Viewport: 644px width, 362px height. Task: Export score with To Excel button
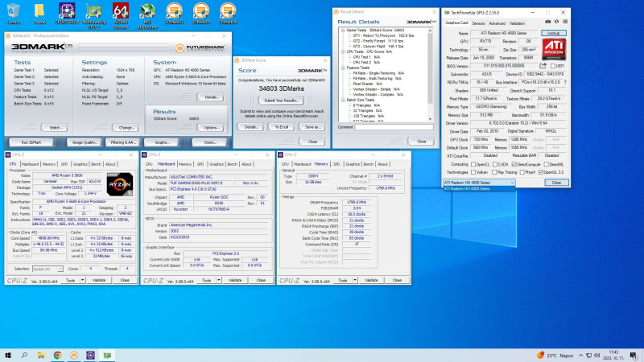coord(281,127)
